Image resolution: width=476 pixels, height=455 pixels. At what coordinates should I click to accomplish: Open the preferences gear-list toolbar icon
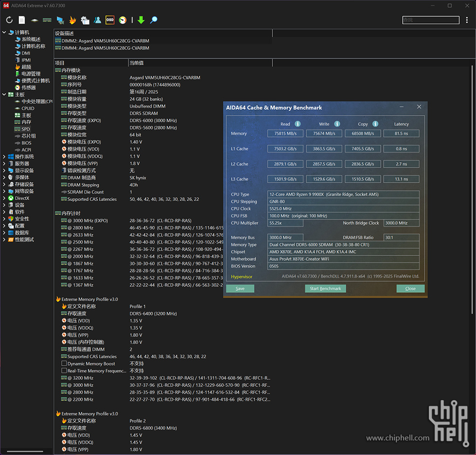[85, 20]
